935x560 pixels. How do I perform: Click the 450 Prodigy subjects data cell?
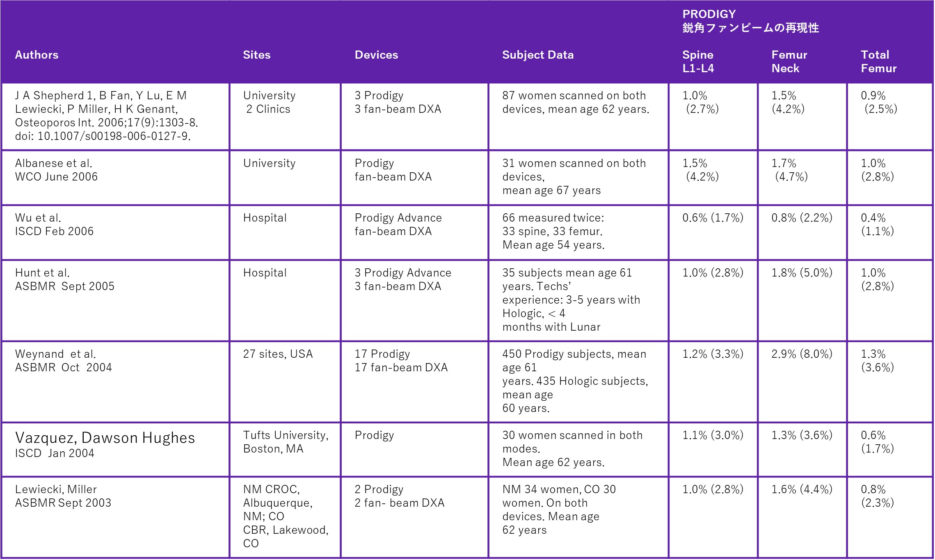pos(574,381)
